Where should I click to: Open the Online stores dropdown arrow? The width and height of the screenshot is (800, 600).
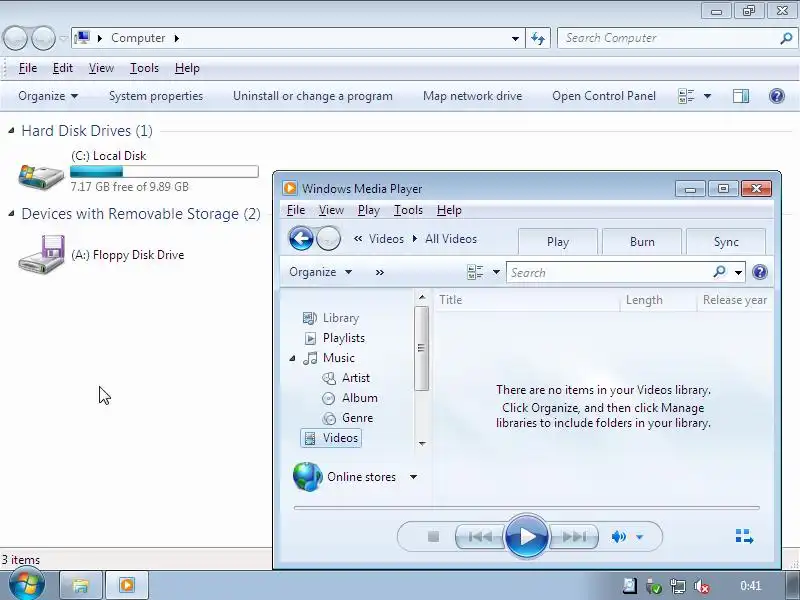coord(413,477)
